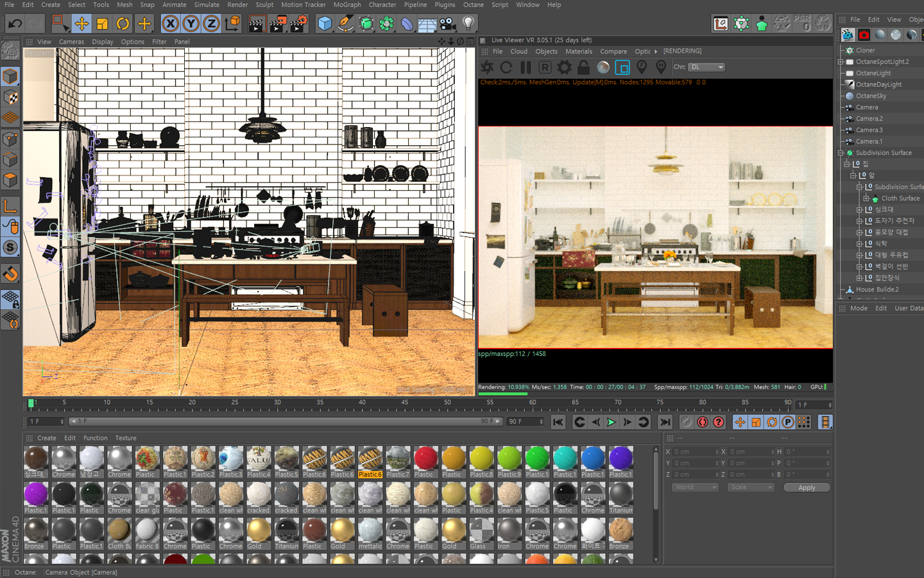The image size is (924, 578).
Task: Open material manager Texture menu
Action: 126,438
